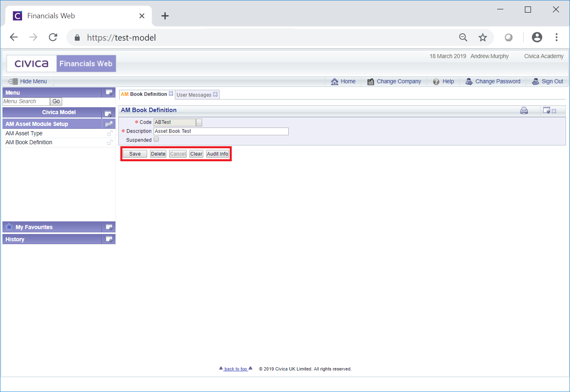This screenshot has height=392, width=570.
Task: Click the Sign Out link
Action: [x=552, y=81]
